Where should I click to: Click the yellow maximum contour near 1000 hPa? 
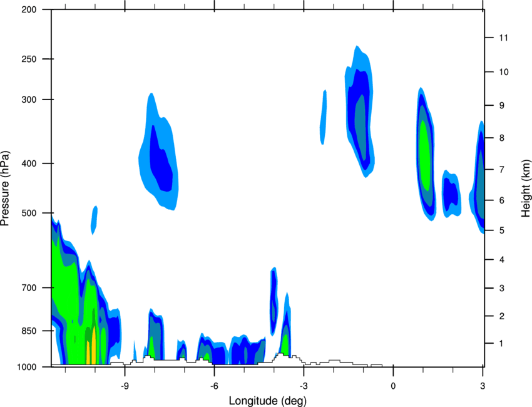coord(93,346)
